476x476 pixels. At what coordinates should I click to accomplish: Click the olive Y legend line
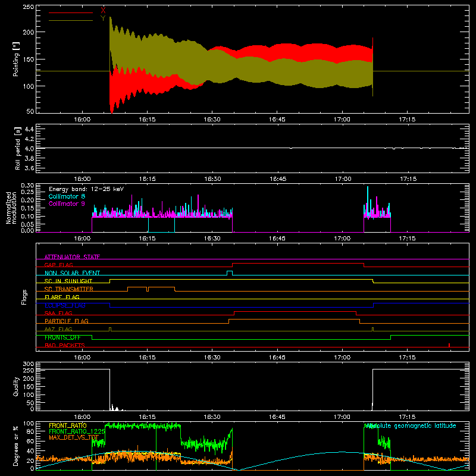click(71, 20)
